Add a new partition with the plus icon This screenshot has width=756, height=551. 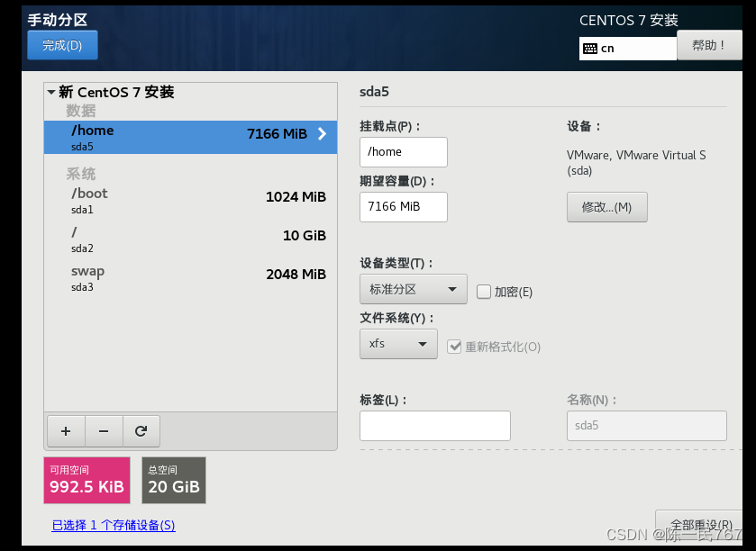pos(66,431)
